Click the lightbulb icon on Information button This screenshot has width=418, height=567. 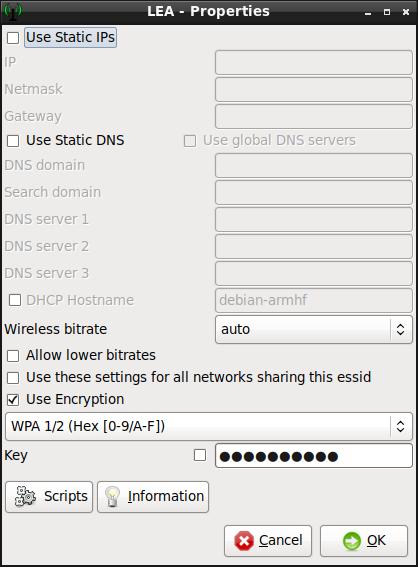click(112, 496)
